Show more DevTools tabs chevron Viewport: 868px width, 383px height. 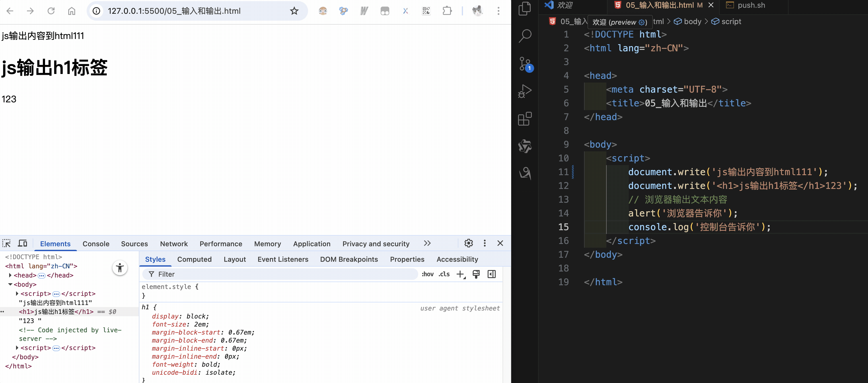pyautogui.click(x=427, y=243)
